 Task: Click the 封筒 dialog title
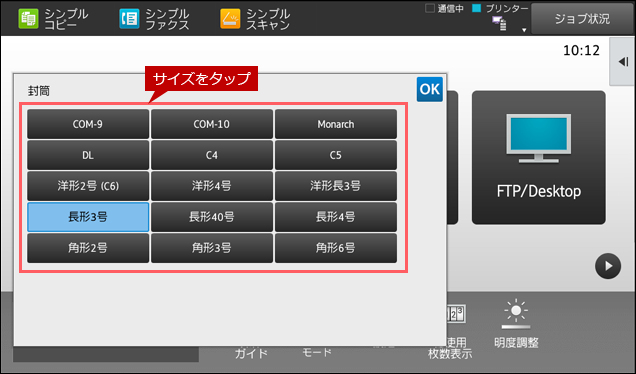[x=39, y=91]
